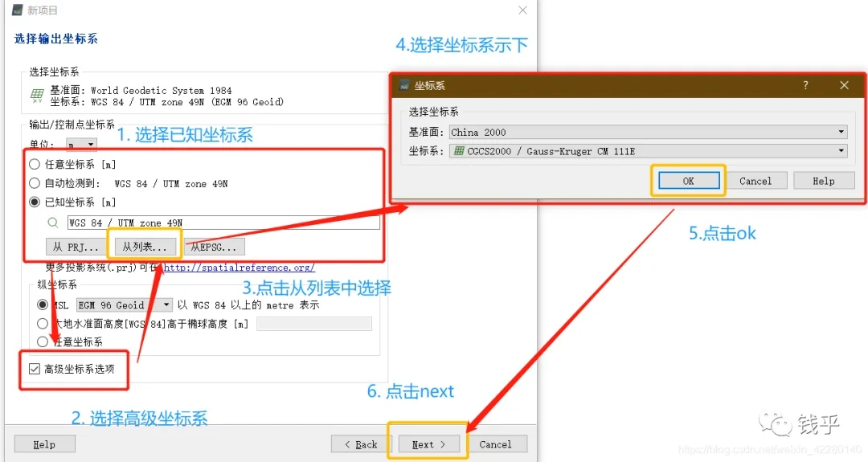Select the MSL vertical coordinate radio button
Viewport: 868px width, 462px height.
pyautogui.click(x=43, y=305)
